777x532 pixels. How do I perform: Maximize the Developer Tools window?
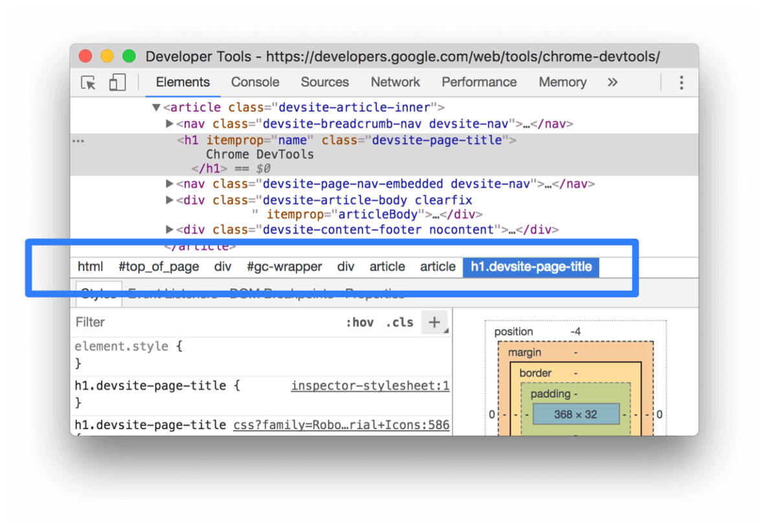coord(129,56)
